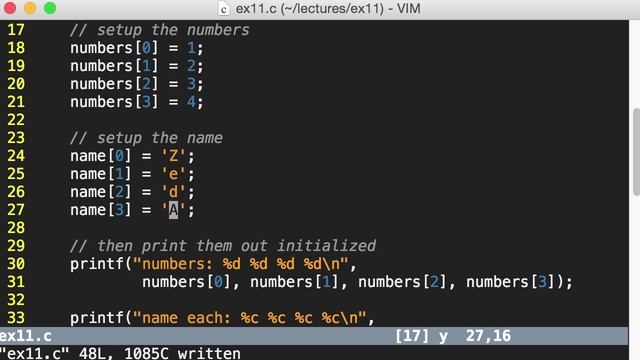Click the vertical scrollbar thumb

pyautogui.click(x=636, y=152)
